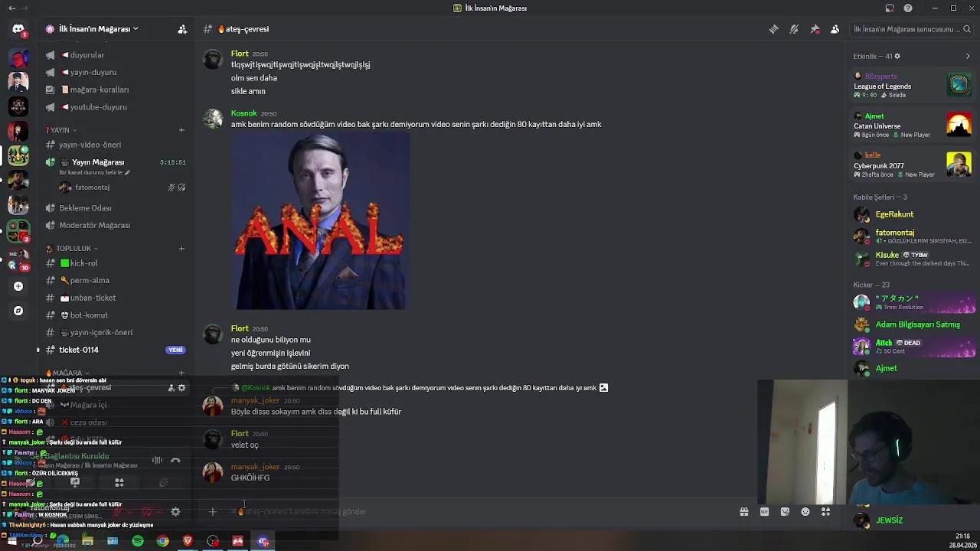Viewport: 980px width, 551px height.
Task: Open Discover servers compass icon
Action: point(18,311)
